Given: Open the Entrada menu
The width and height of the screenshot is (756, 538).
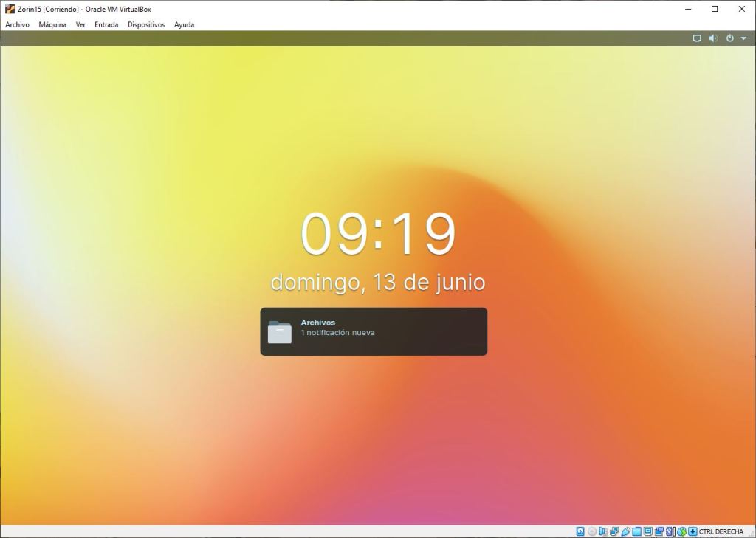Looking at the screenshot, I should (x=106, y=24).
